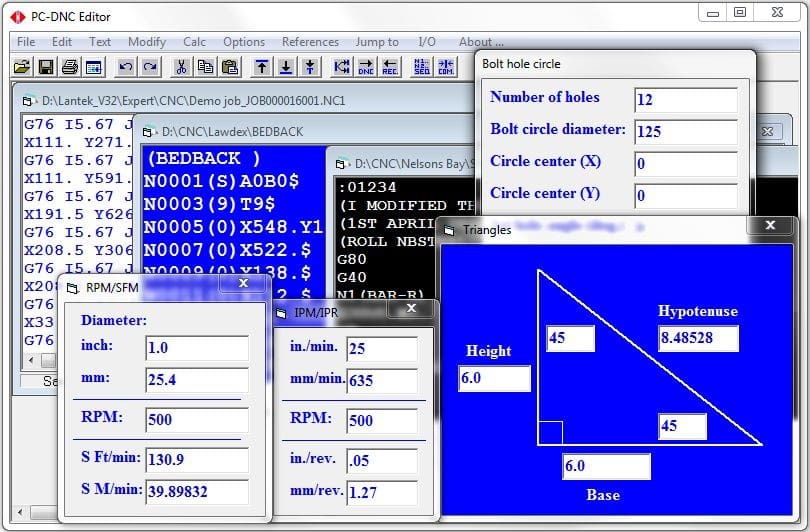Click the Circle center (Y) field
The image size is (810, 532).
(x=686, y=196)
